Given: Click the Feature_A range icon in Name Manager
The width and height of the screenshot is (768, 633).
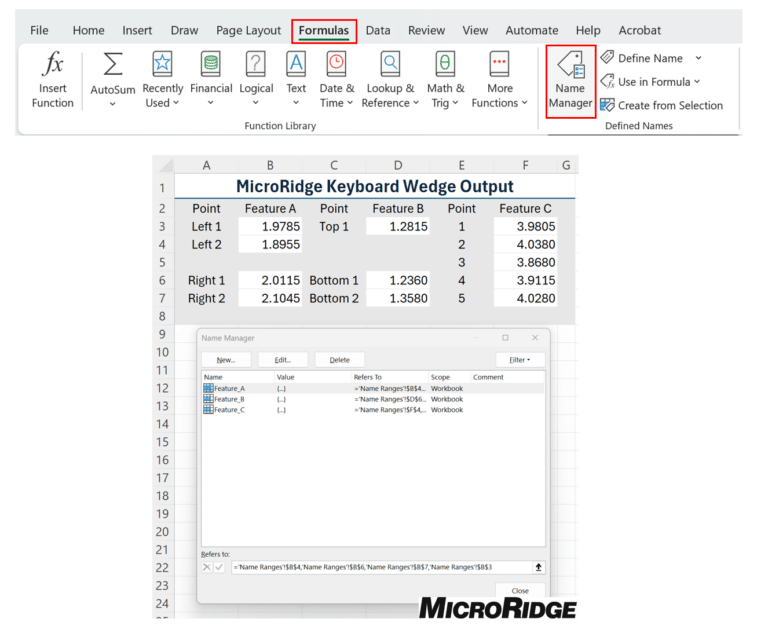Looking at the screenshot, I should click(x=208, y=388).
